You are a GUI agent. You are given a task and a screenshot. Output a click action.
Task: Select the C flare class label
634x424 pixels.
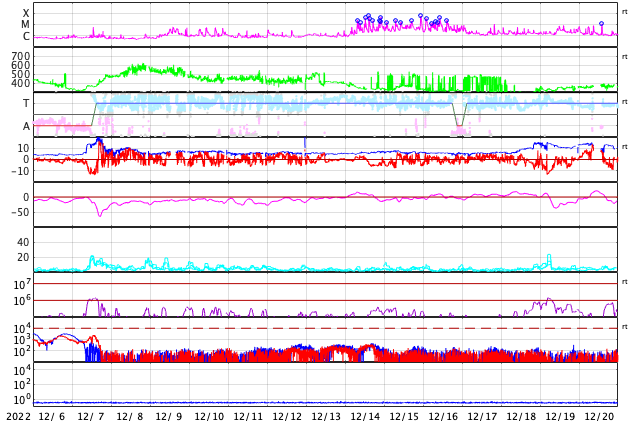(26, 36)
